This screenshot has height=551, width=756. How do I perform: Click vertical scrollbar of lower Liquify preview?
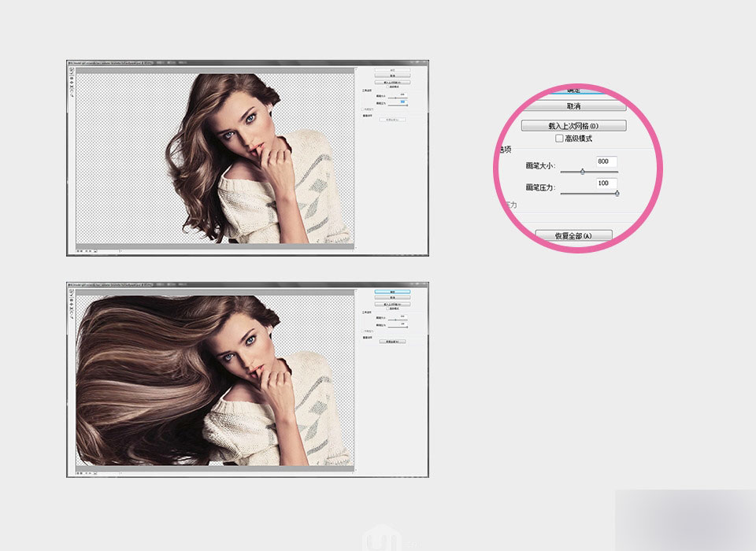pyautogui.click(x=356, y=380)
